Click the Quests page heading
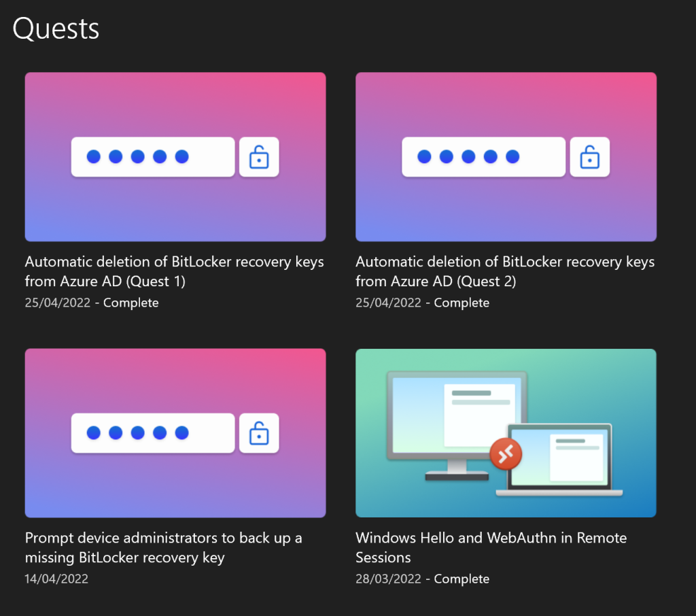The height and width of the screenshot is (616, 696). click(x=56, y=29)
